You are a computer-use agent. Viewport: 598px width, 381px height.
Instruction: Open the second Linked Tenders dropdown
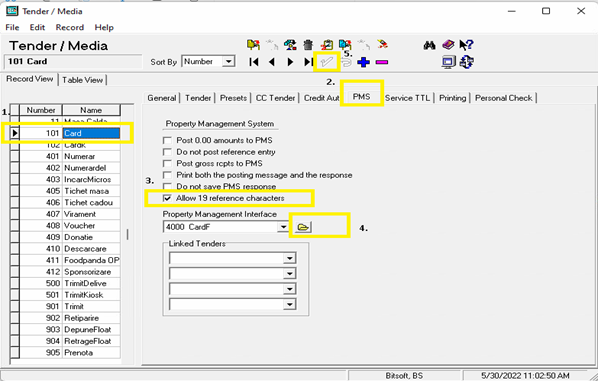289,274
